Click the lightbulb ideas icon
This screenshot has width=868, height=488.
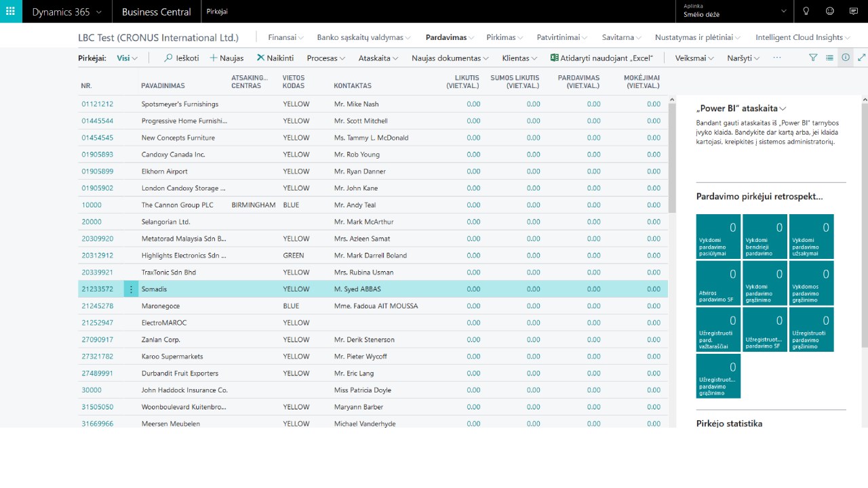click(806, 12)
